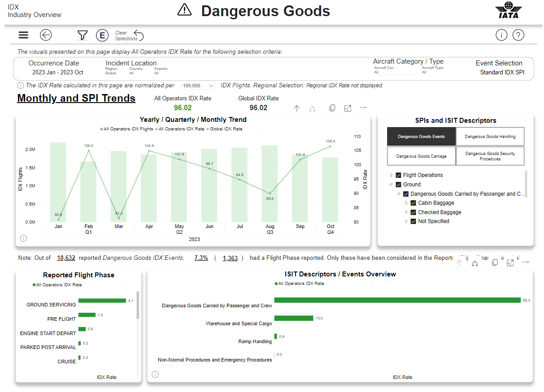544x392 pixels.
Task: Expand the Flight Operations tree node
Action: 391,175
